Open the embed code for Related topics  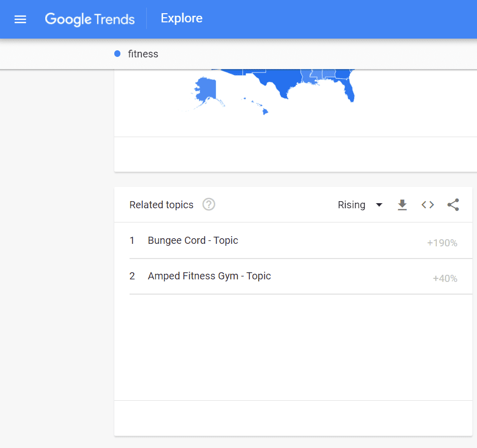point(427,205)
